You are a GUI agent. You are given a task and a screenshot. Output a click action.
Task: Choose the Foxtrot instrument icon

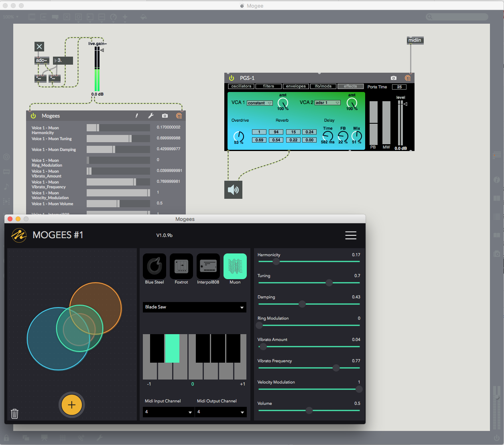181,266
